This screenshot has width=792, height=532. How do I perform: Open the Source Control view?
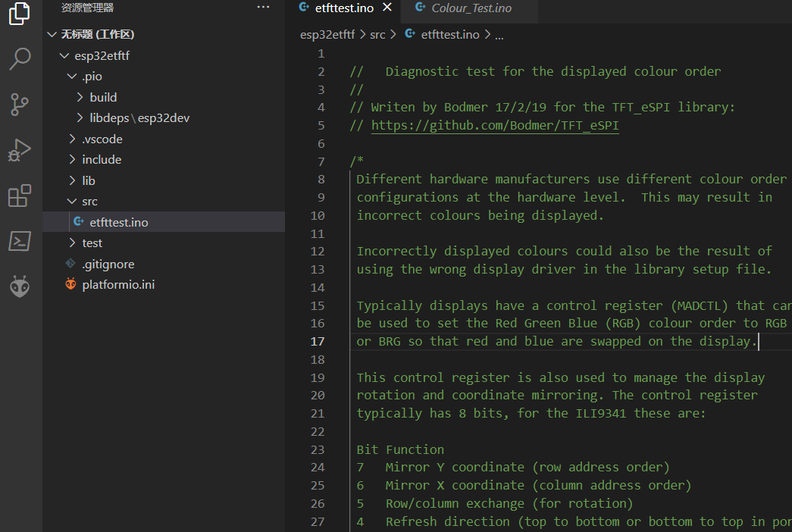(x=20, y=105)
